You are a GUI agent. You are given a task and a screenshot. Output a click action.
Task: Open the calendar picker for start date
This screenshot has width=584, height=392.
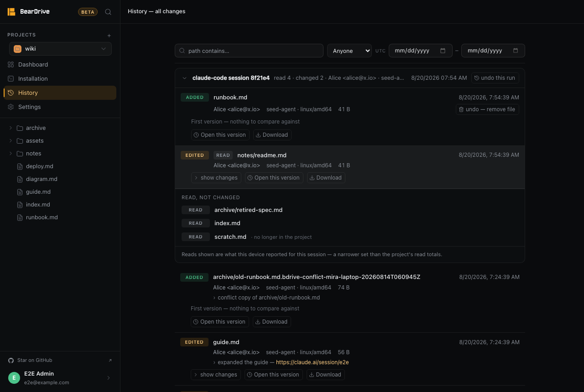[x=443, y=51]
